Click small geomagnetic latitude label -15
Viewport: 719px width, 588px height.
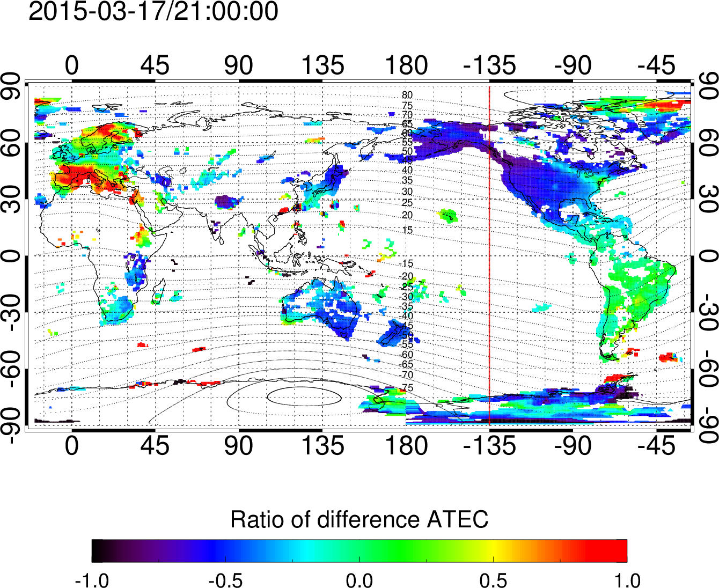(407, 263)
